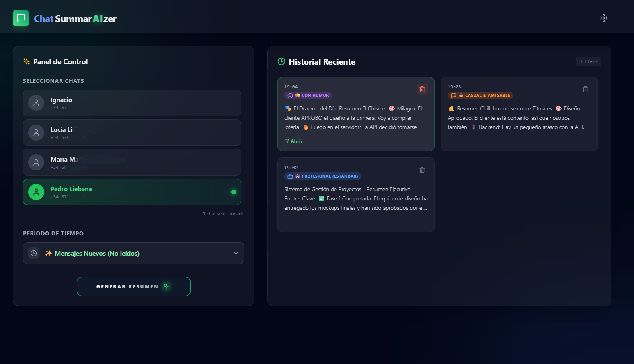Click the dropdown chevron arrow
Image resolution: width=634 pixels, height=364 pixels.
236,253
